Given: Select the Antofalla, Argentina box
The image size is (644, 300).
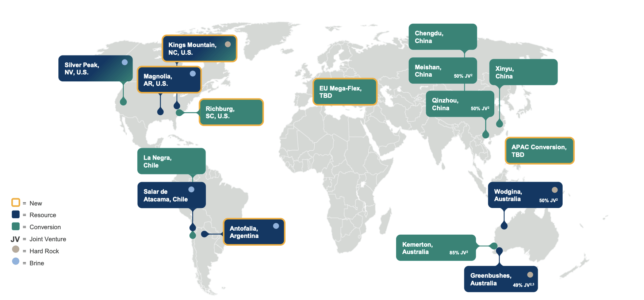Looking at the screenshot, I should 254,232.
